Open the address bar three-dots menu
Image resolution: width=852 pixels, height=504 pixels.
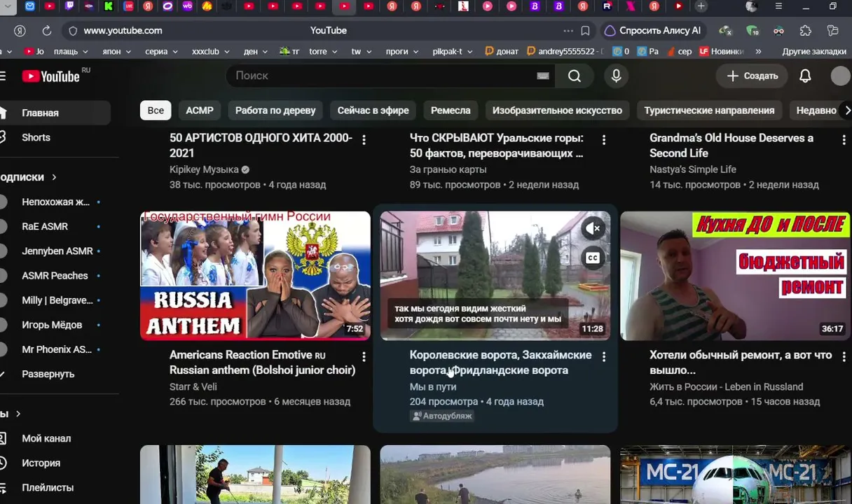coord(568,31)
